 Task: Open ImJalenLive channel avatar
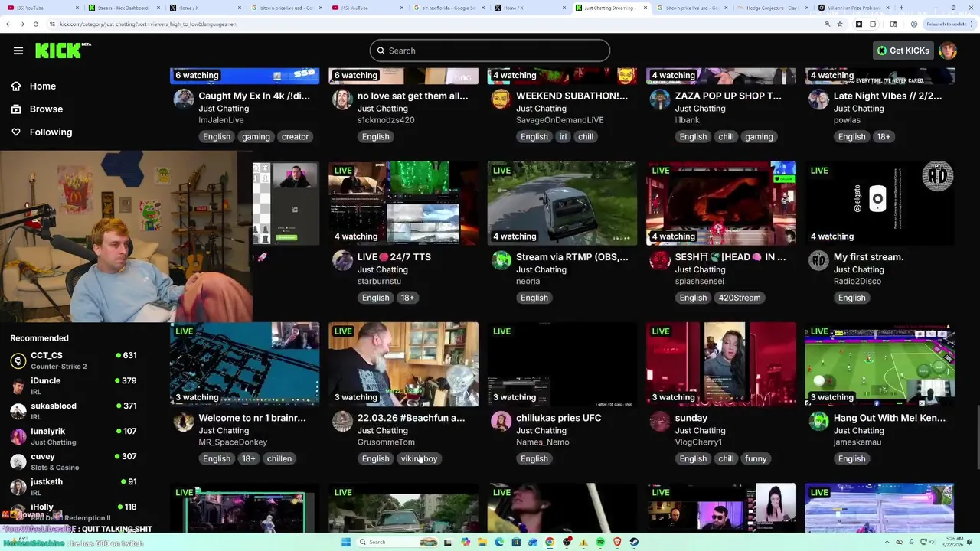coord(184,99)
